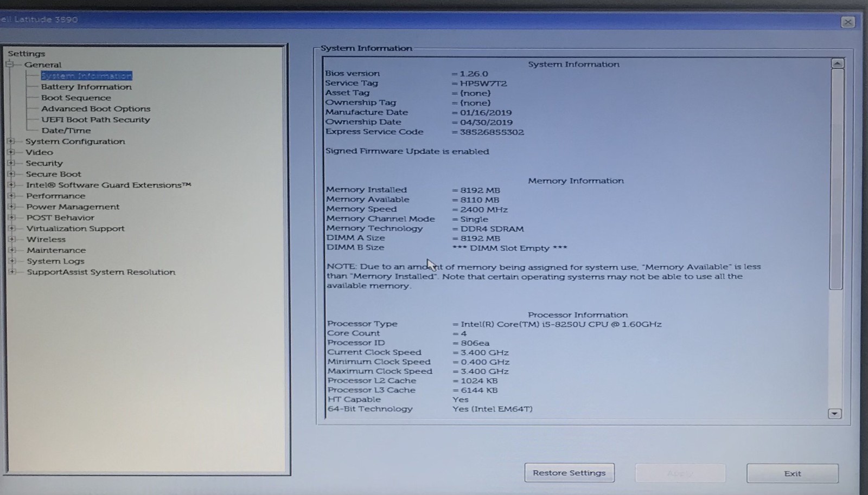Select the POST Behavior label
The image size is (868, 495).
[60, 217]
